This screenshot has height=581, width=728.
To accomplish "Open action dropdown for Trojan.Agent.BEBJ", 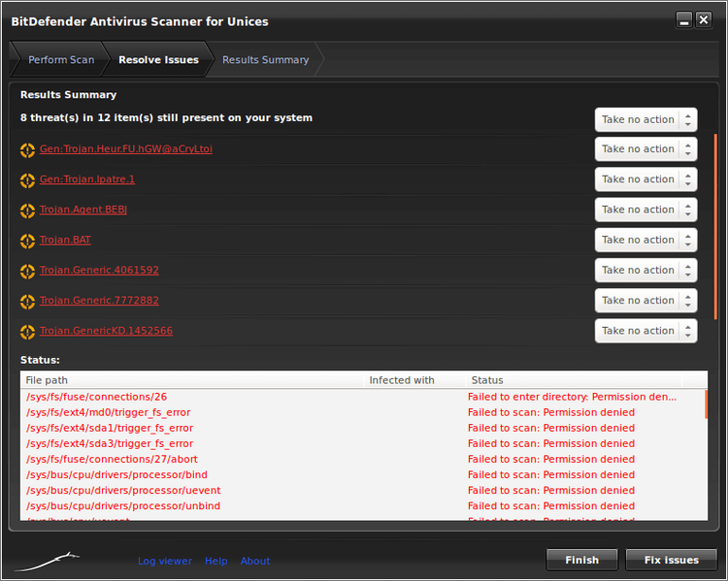I will pyautogui.click(x=645, y=210).
